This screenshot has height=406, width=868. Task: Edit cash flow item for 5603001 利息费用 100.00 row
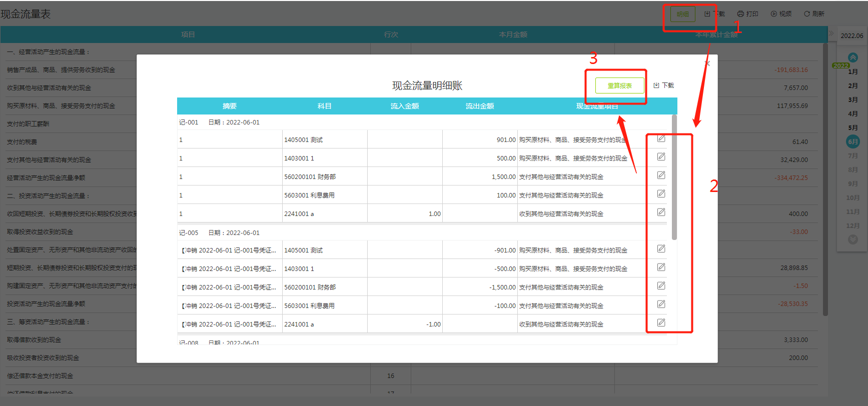point(661,194)
